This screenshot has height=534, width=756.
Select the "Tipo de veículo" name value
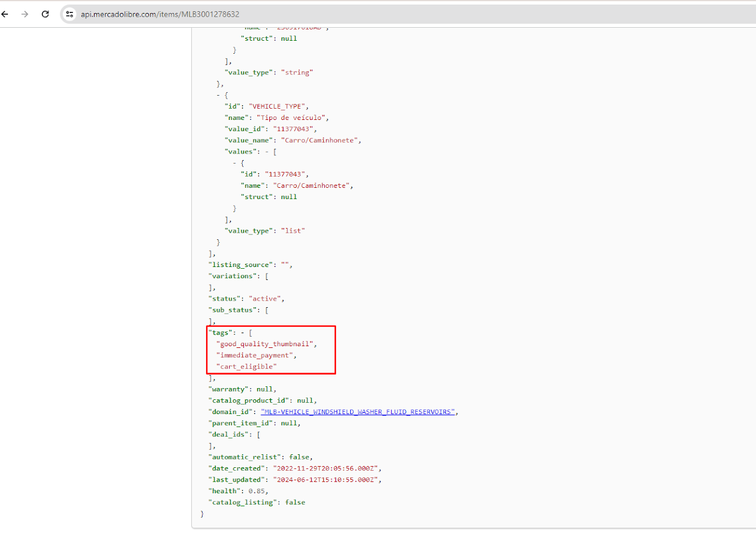290,118
